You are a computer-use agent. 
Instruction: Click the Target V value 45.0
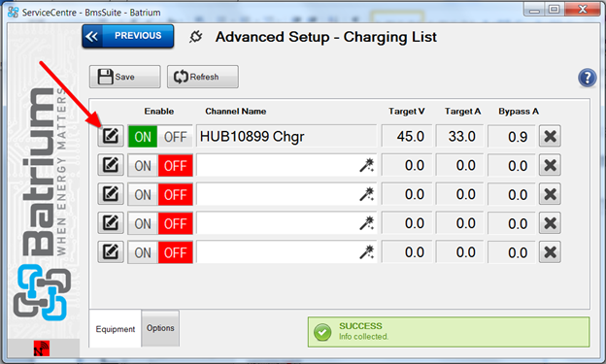pyautogui.click(x=407, y=136)
